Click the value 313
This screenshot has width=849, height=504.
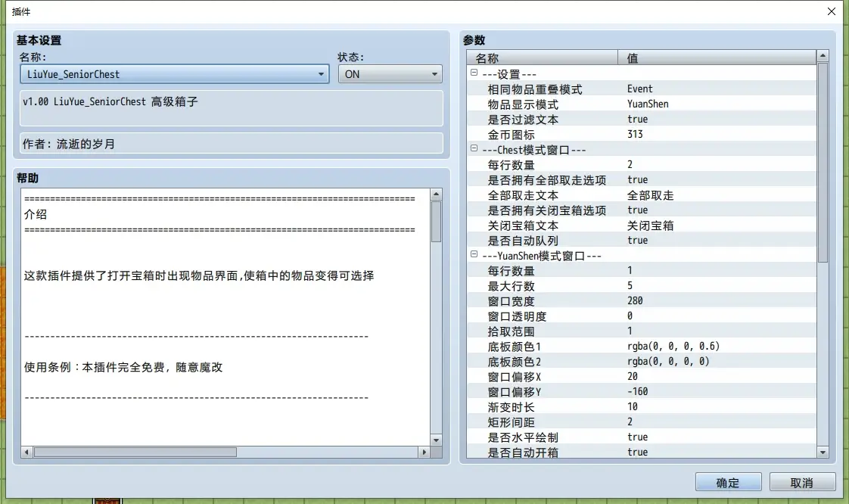pyautogui.click(x=635, y=134)
